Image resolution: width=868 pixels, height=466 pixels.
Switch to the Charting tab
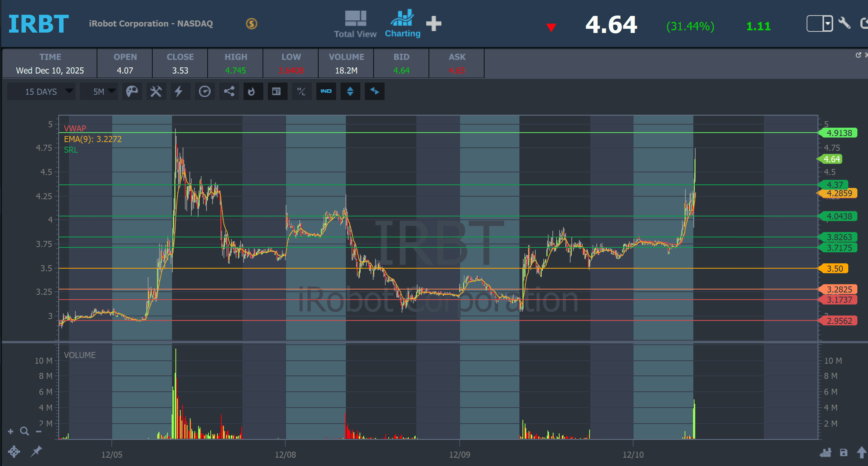[x=402, y=24]
